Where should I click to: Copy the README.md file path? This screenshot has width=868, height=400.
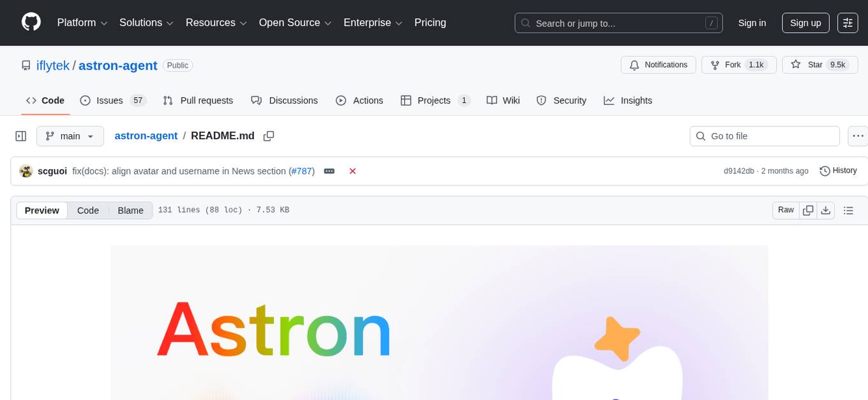(269, 135)
